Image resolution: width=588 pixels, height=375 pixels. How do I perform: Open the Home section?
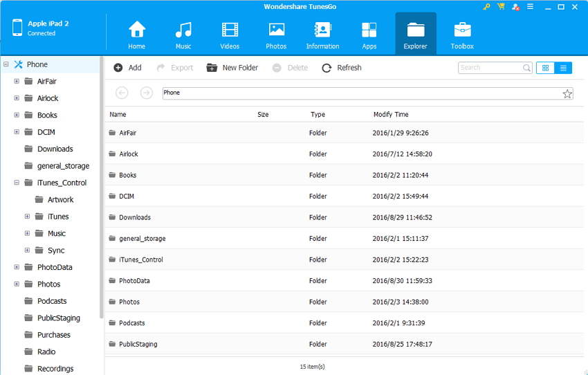coord(136,35)
